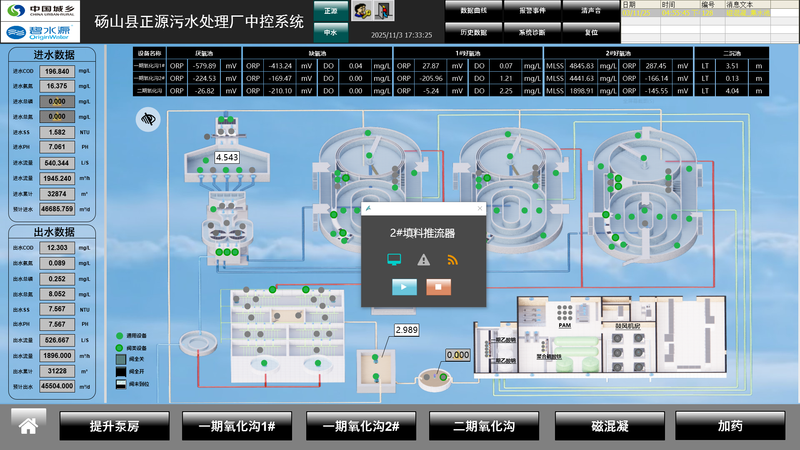The image size is (800, 450).
Task: Click the outlet value 1896.000
Action: point(57,356)
